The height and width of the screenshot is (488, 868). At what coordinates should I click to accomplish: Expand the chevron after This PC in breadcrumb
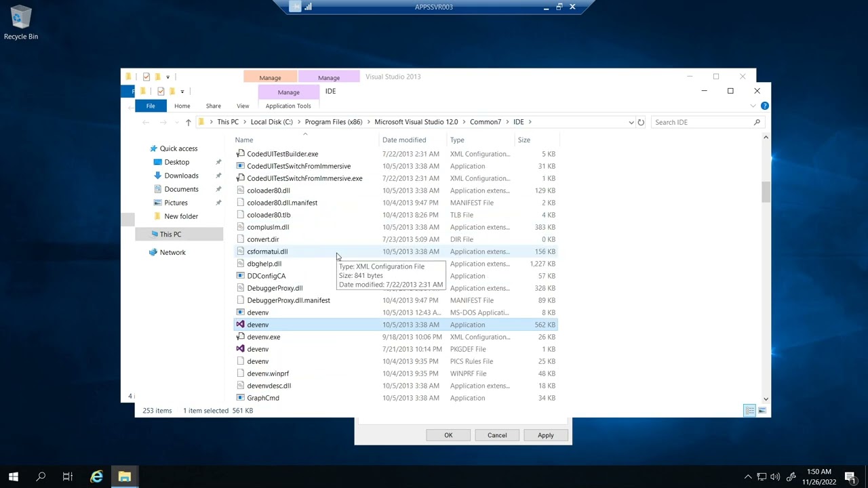[244, 122]
